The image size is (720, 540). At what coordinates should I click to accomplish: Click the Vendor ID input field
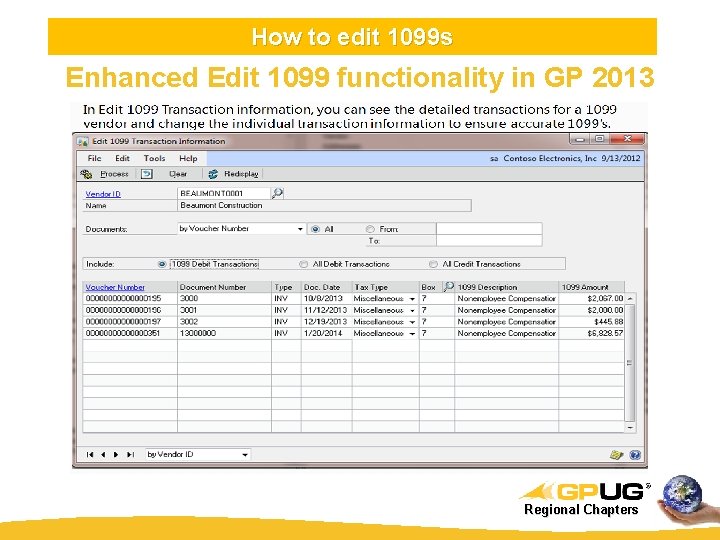click(224, 193)
